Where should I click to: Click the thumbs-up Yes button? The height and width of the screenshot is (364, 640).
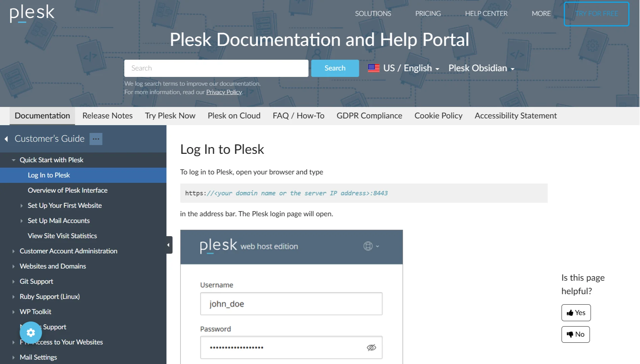click(x=576, y=313)
